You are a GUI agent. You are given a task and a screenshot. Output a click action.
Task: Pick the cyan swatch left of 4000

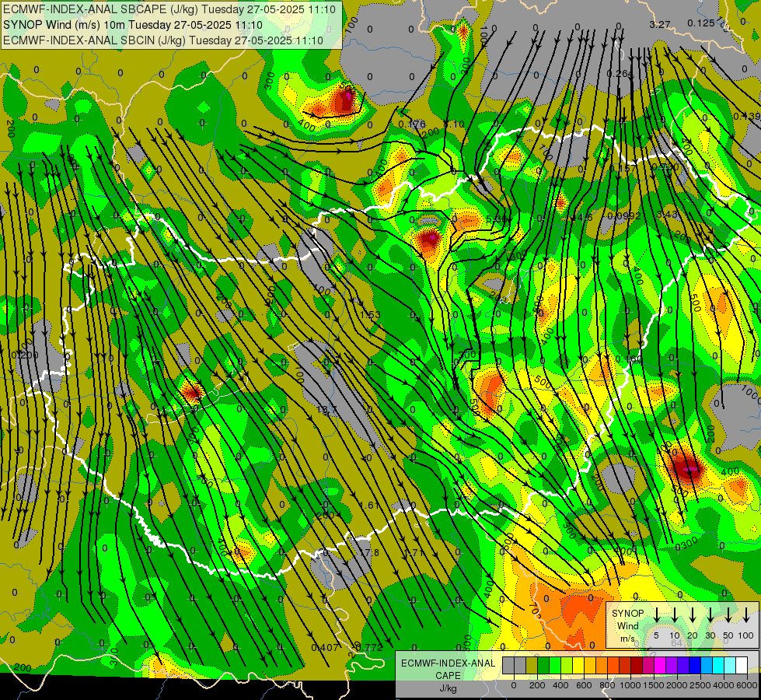coord(717,665)
